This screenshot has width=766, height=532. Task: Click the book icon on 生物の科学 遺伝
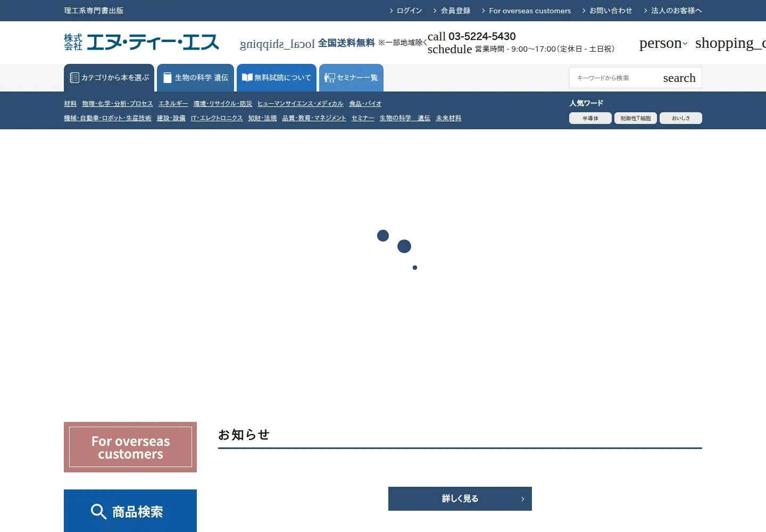[x=168, y=78]
